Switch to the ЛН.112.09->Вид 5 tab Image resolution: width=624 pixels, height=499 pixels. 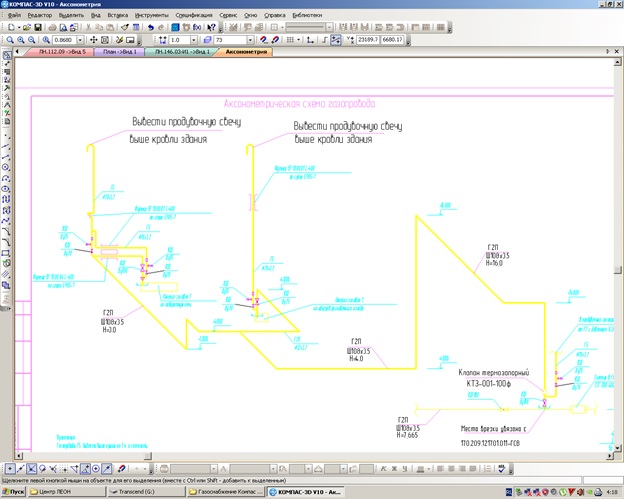[x=61, y=52]
